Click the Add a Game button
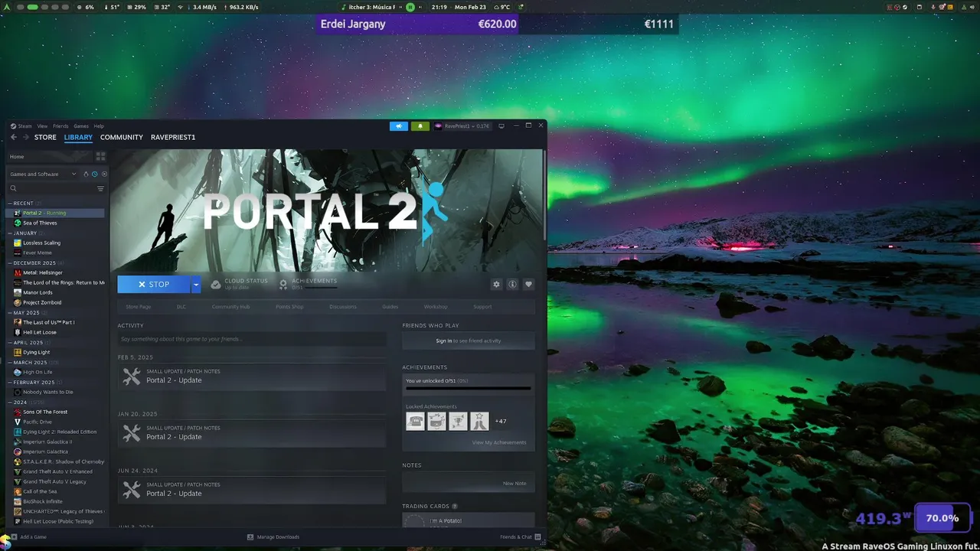Viewport: 980px width, 551px height. (x=28, y=536)
